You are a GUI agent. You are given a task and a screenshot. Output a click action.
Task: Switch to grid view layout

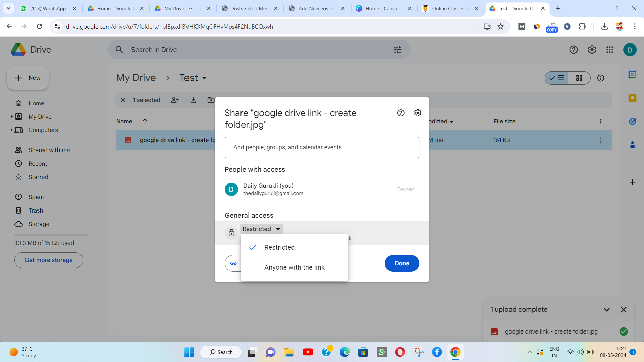tap(580, 78)
